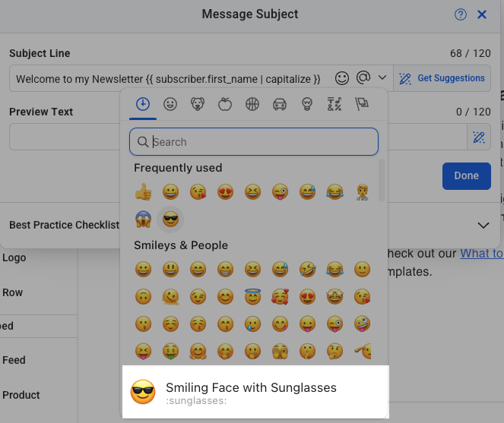The width and height of the screenshot is (504, 423).
Task: Open the Activities basketball category
Action: (252, 105)
